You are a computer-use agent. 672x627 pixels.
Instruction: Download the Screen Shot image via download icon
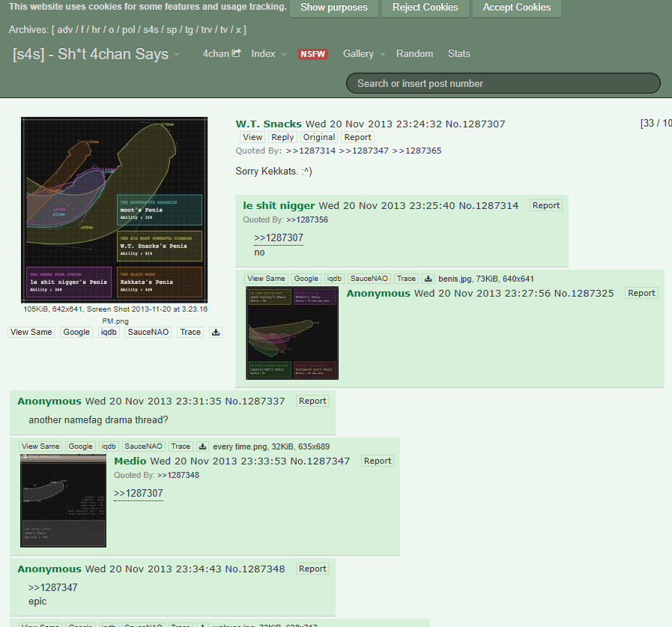pyautogui.click(x=216, y=332)
